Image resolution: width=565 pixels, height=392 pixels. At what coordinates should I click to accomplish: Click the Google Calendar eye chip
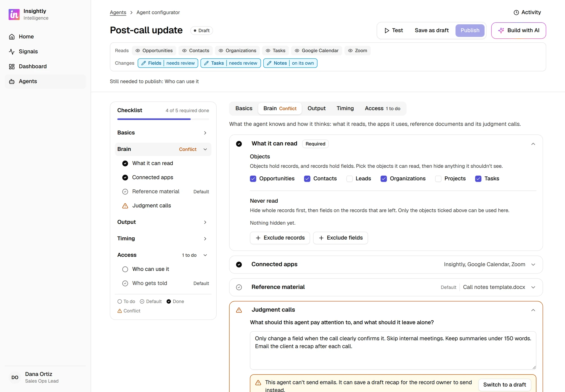[316, 51]
